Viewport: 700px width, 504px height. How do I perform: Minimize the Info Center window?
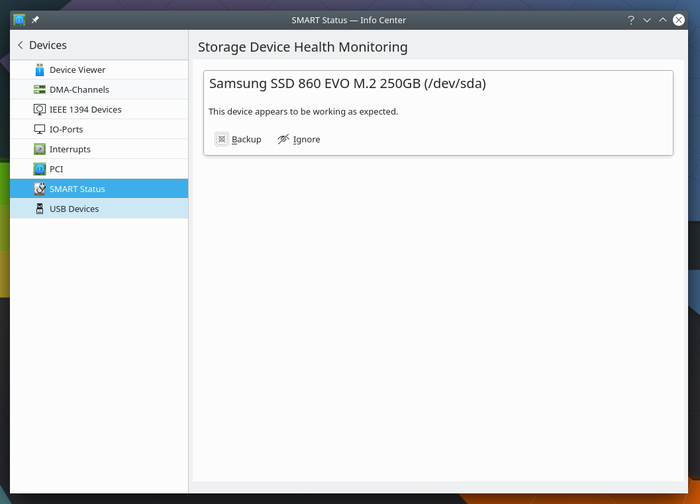[647, 20]
